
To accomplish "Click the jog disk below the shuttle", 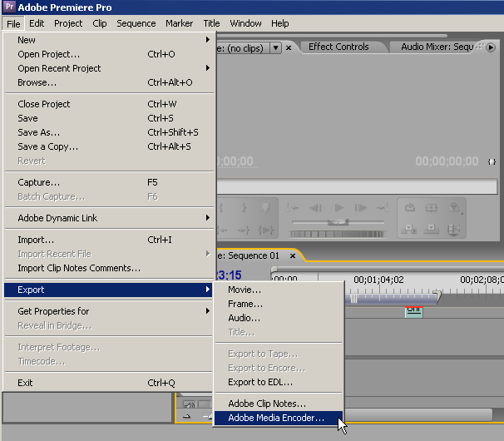I will pos(337,234).
